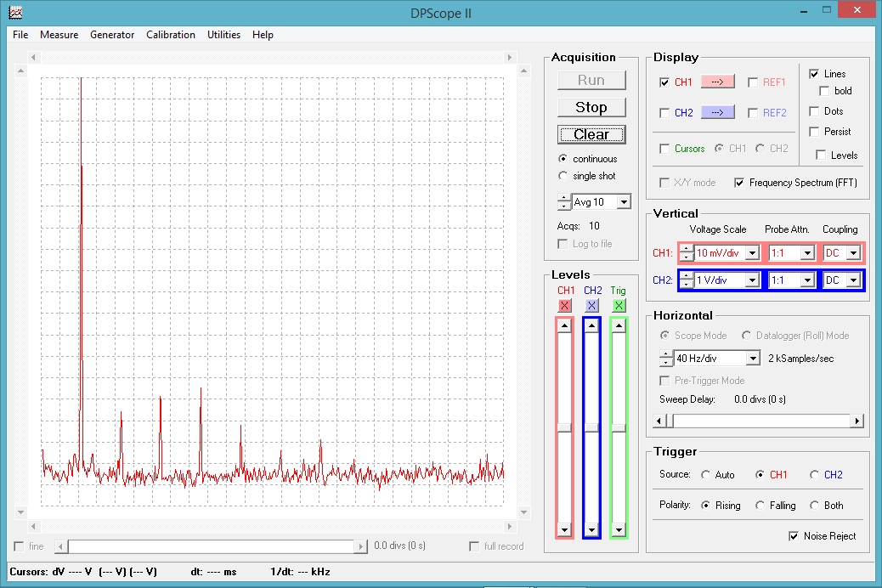Click the DPScope II app icon in title bar
The width and height of the screenshot is (882, 588).
point(15,12)
